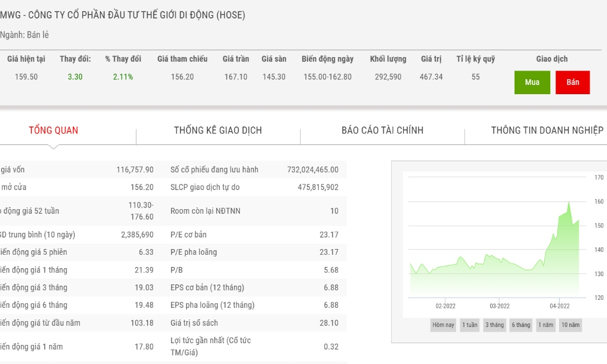Screen dimensions: 607x364
Task: Click market cap value 116,757.90
Action: (x=135, y=170)
